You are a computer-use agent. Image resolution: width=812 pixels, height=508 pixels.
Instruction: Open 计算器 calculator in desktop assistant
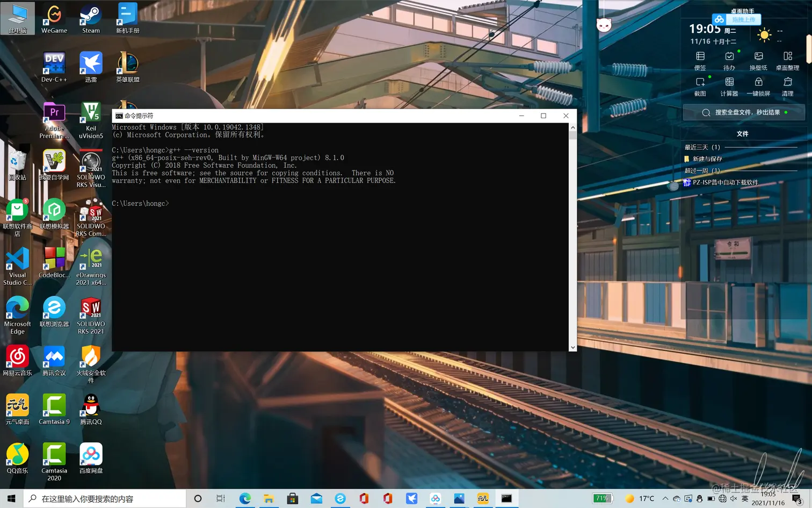pos(729,87)
